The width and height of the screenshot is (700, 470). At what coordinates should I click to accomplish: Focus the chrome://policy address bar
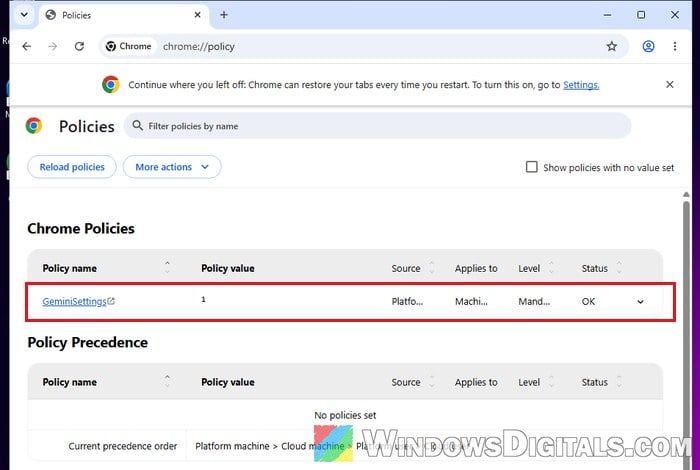(198, 46)
